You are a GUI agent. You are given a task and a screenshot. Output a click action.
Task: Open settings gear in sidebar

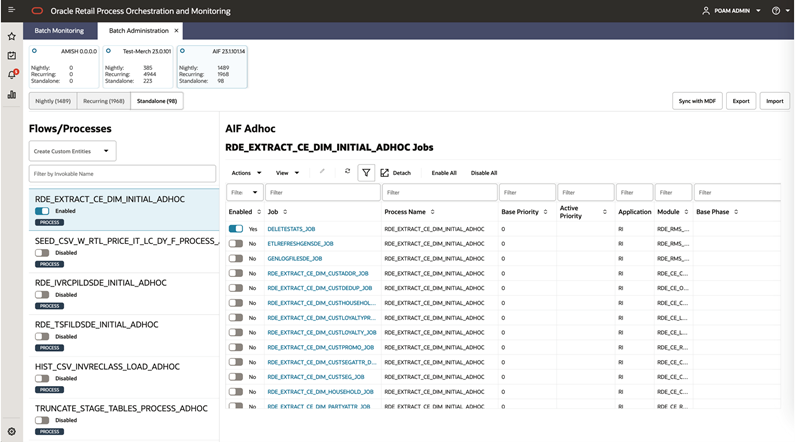click(12, 431)
